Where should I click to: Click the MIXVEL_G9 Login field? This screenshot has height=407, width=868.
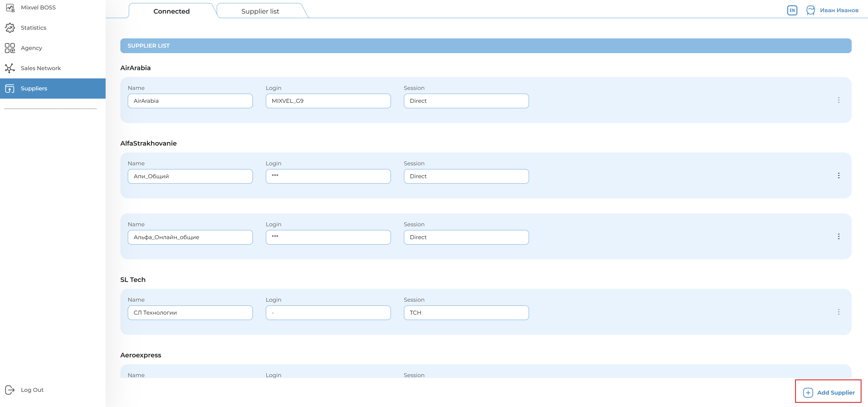click(328, 101)
